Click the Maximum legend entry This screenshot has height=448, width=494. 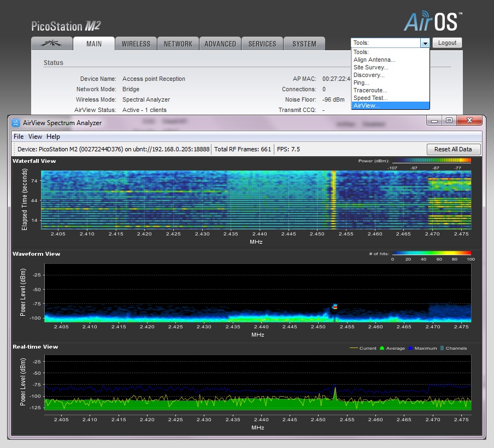422,348
